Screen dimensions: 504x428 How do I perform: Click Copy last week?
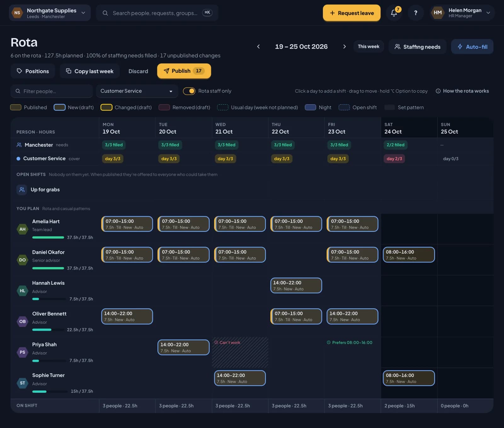pyautogui.click(x=90, y=71)
